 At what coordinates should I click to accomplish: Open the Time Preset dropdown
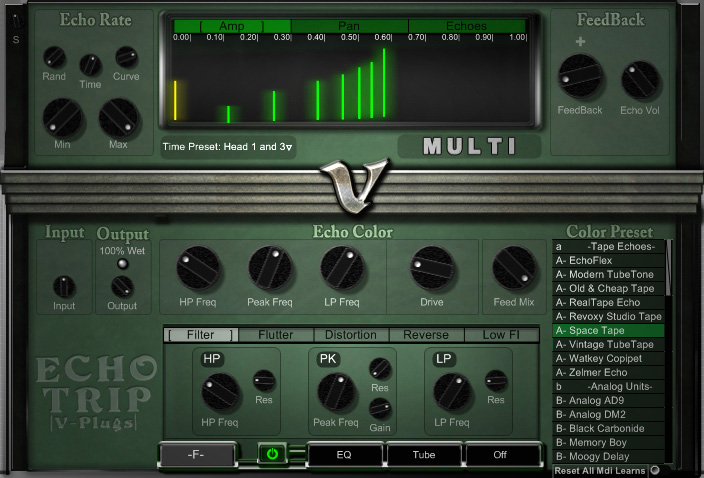tap(228, 147)
